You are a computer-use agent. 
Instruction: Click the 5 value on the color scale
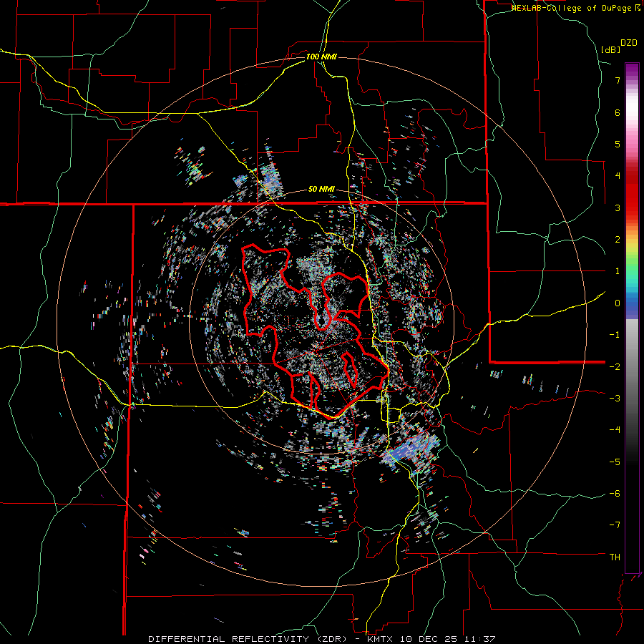coord(618,144)
